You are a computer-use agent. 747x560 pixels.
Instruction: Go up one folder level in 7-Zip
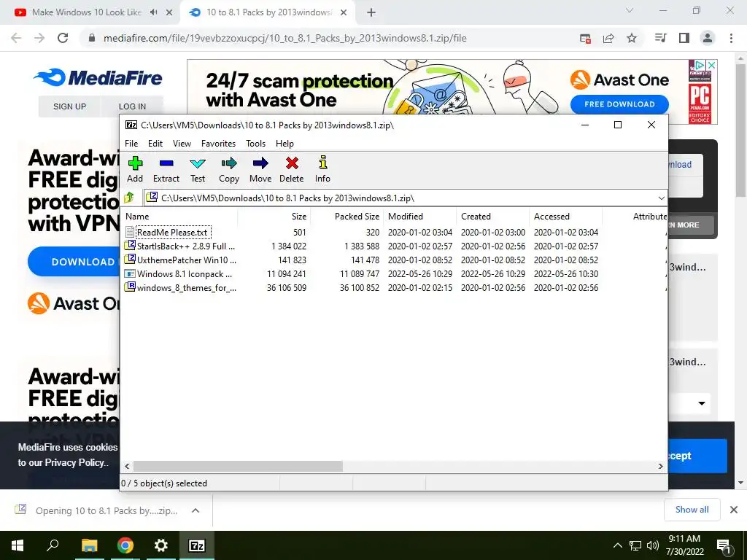coord(129,198)
